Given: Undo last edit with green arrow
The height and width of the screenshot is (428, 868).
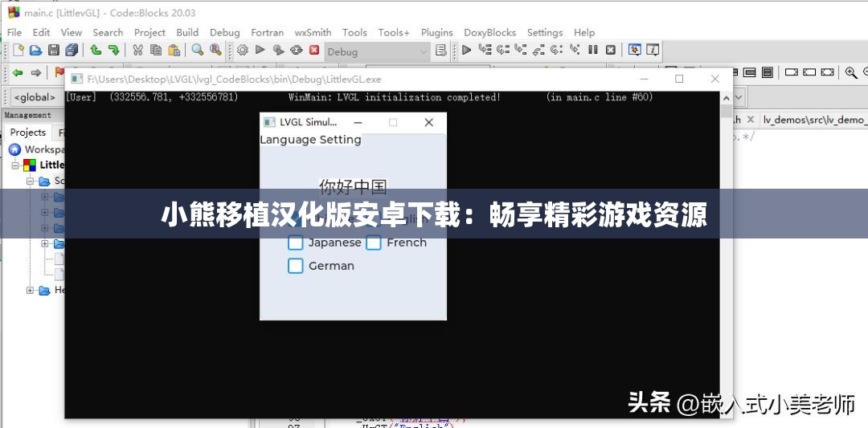Looking at the screenshot, I should (96, 51).
